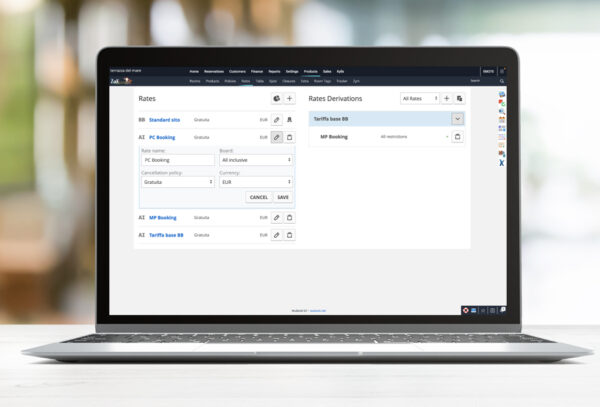Open the All Rates filter dropdown
Image resolution: width=600 pixels, height=407 pixels.
[x=418, y=99]
